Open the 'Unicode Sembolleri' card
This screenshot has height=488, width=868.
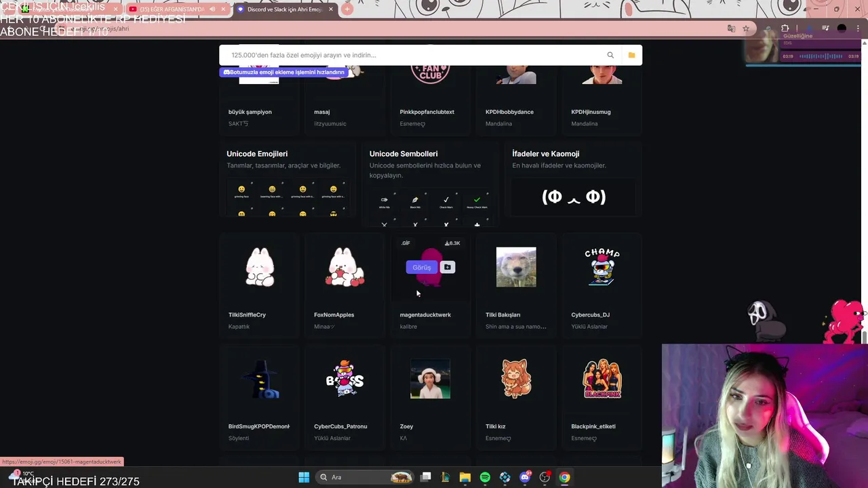[430, 184]
